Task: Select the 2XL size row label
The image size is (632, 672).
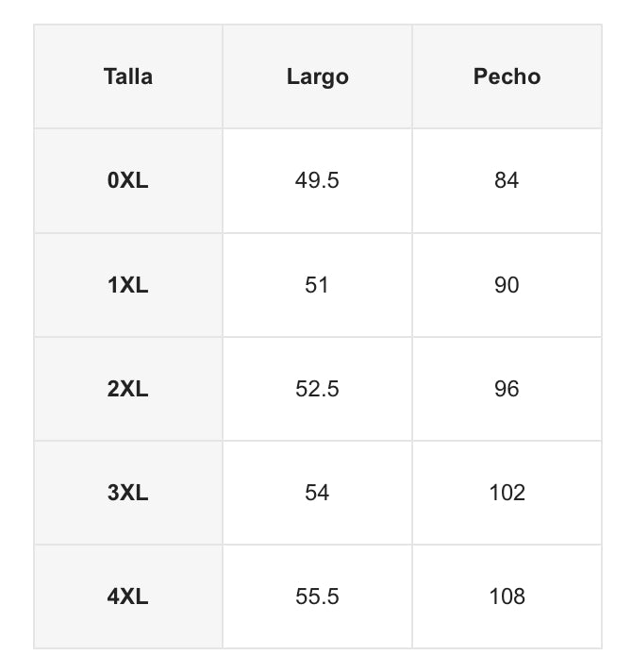Action: click(x=128, y=389)
